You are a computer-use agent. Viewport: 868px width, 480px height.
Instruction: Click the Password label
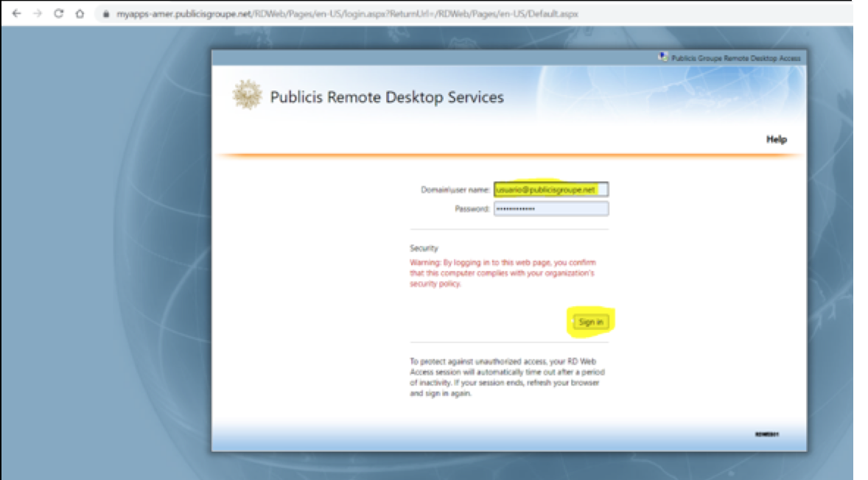(x=472, y=208)
